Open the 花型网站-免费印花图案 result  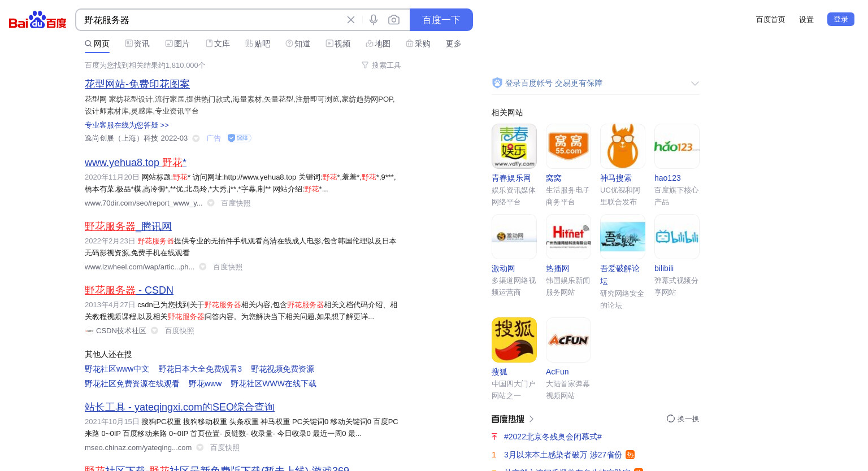137,84
